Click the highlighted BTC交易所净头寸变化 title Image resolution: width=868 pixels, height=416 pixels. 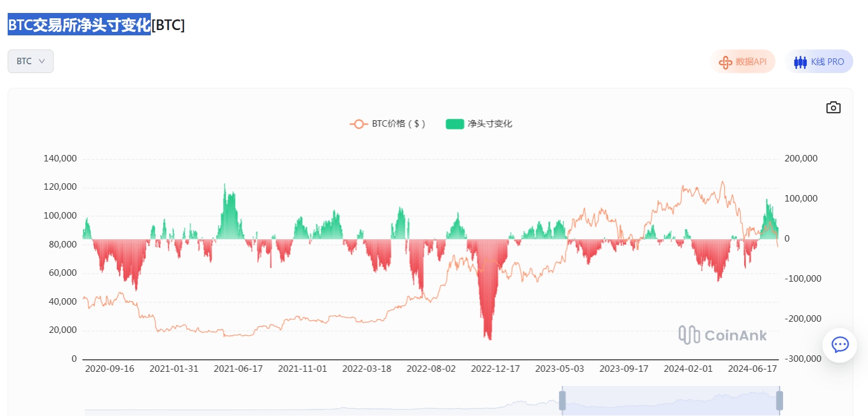point(79,25)
